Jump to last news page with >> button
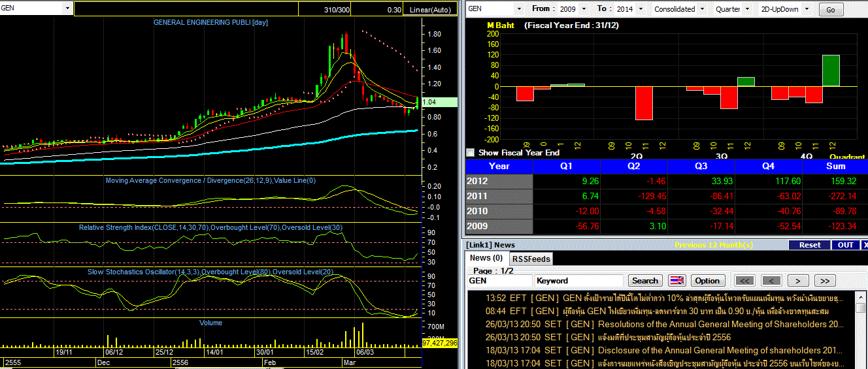 coord(825,280)
